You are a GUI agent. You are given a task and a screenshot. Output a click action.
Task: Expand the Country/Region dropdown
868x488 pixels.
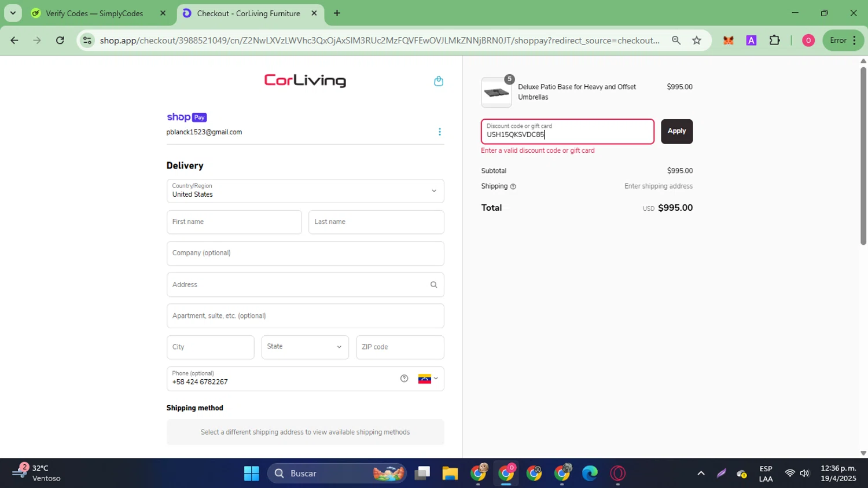pos(305,191)
